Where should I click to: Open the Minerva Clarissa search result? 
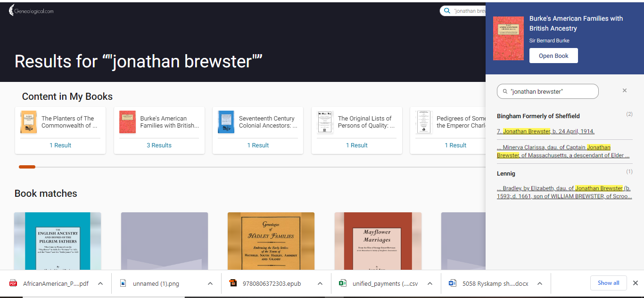pyautogui.click(x=563, y=151)
